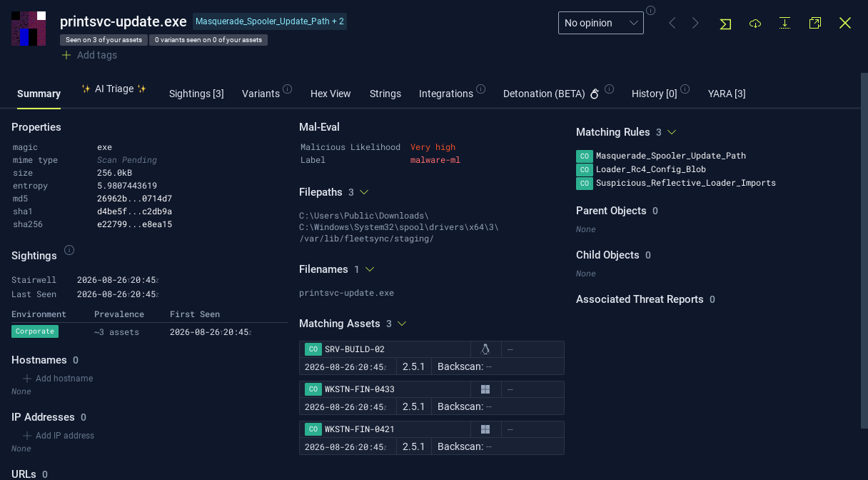Close the file detail panel

[845, 23]
